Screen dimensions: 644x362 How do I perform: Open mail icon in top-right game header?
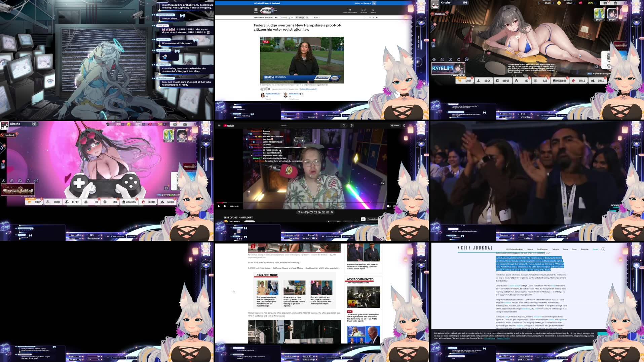(x=606, y=3)
